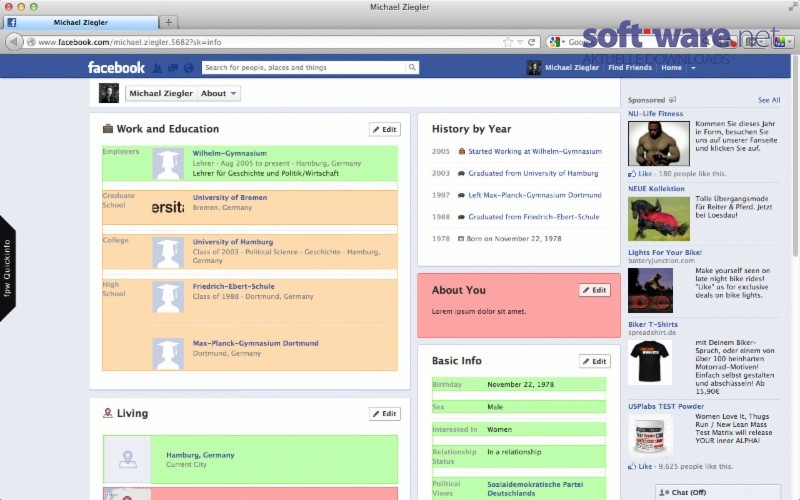The image size is (800, 500).
Task: Click Graduated from Friedrich-Ebert-Schule entry
Action: click(x=534, y=217)
